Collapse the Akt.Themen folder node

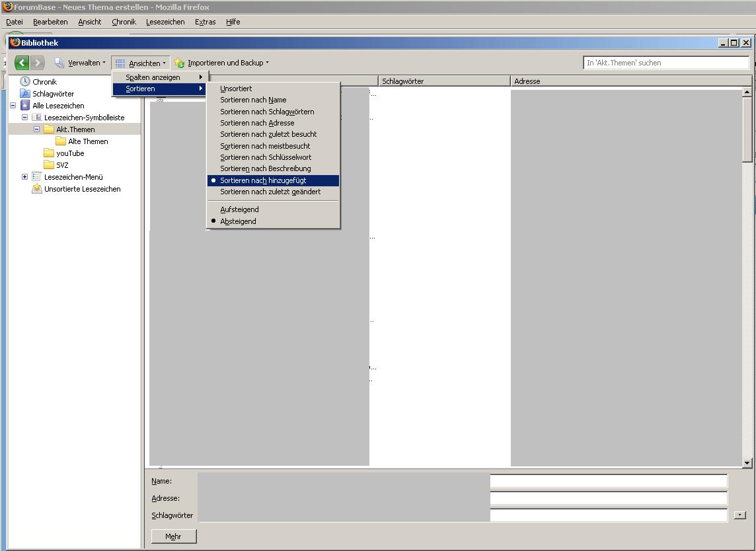point(36,129)
